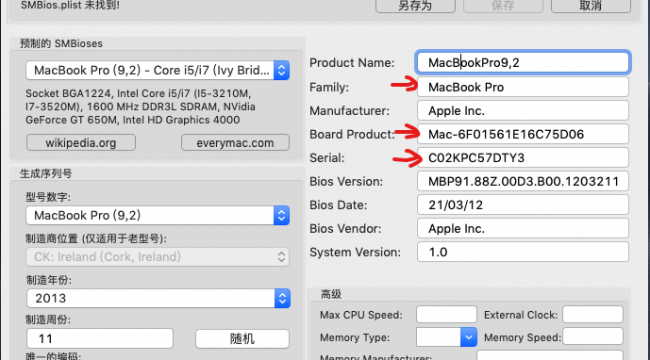Click the 制造周份 week field showing 11

(x=99, y=338)
